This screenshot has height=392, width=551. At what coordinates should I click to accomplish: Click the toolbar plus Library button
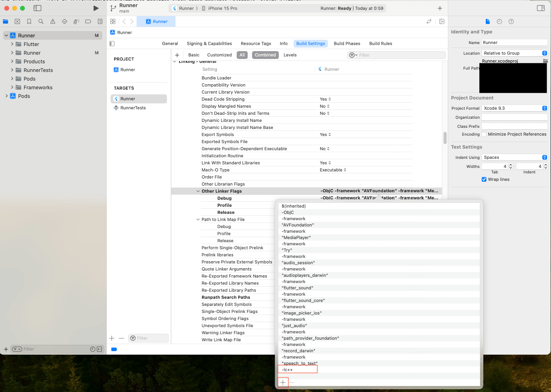coord(440,8)
